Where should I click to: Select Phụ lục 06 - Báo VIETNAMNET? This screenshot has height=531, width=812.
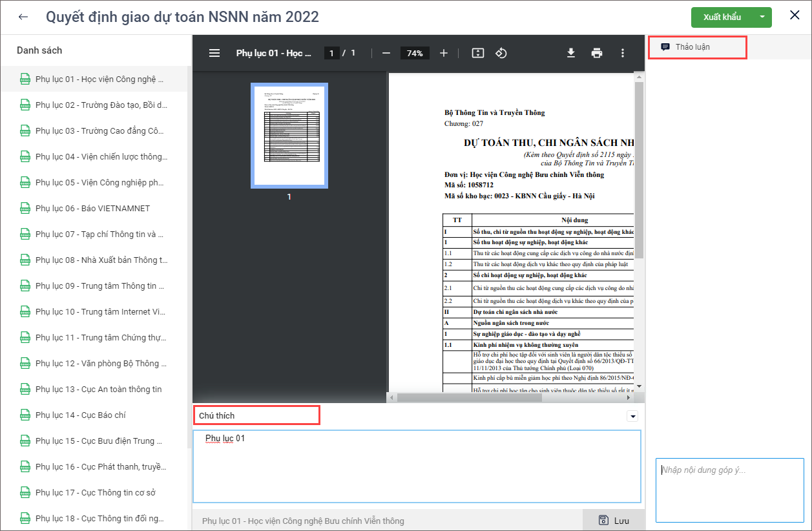click(x=92, y=209)
